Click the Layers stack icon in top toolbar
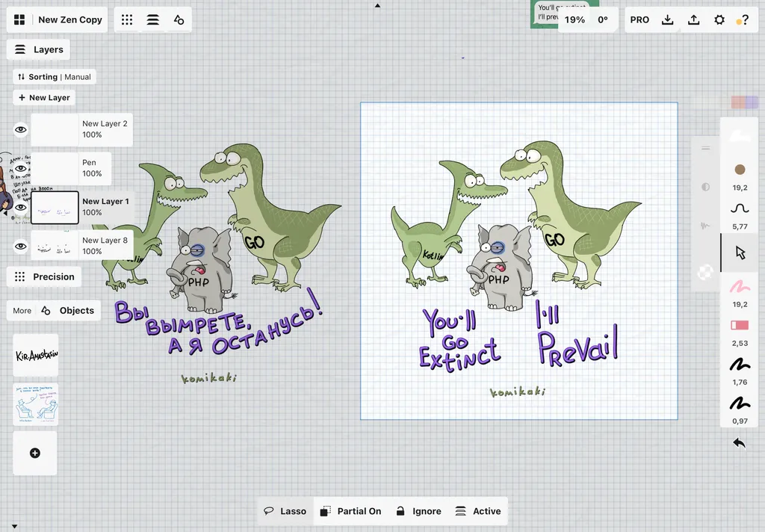Viewport: 765px width, 532px height. coord(152,19)
